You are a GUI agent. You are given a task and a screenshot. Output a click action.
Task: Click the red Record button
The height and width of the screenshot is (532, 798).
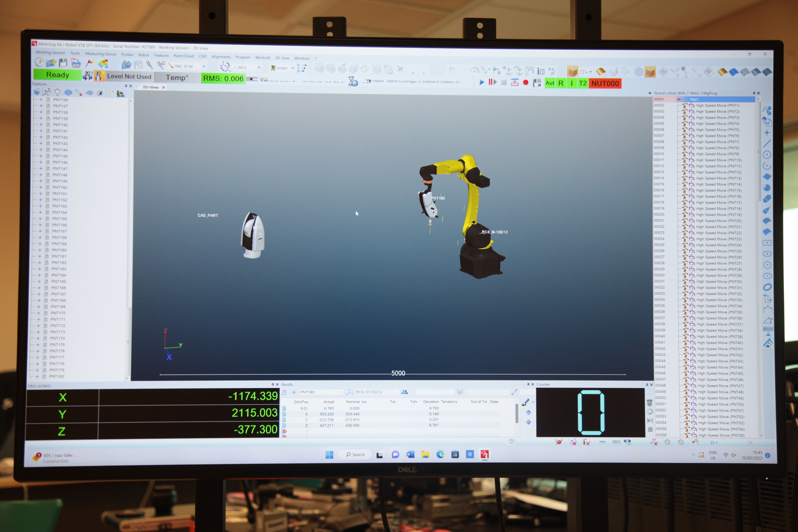click(526, 82)
